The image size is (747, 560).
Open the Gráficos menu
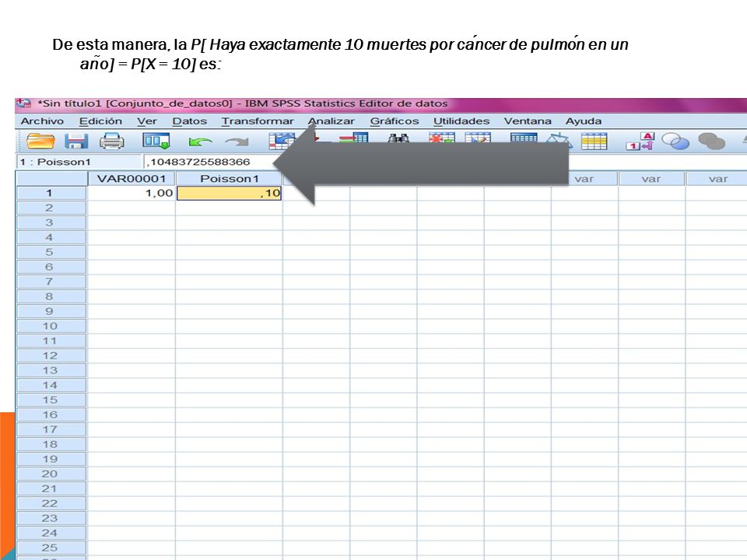pyautogui.click(x=395, y=121)
